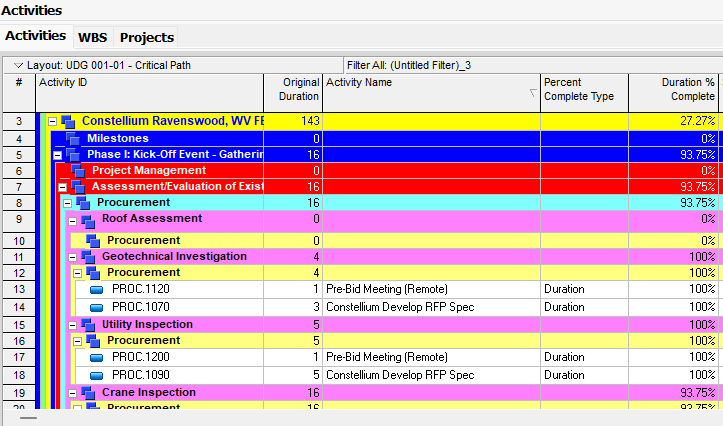
Task: Click Pre-Bid Meeting (Remote) name for PROC.1120
Action: point(387,290)
